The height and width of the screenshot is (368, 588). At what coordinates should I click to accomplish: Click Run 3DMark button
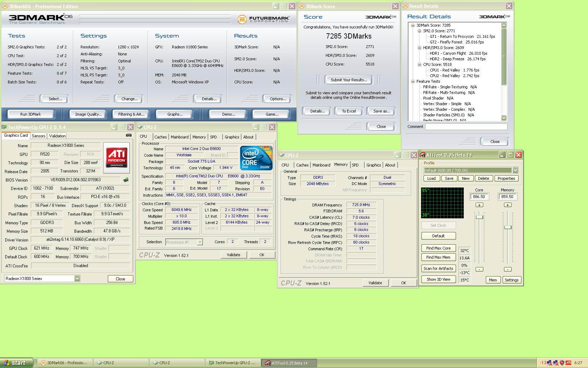[x=30, y=114]
